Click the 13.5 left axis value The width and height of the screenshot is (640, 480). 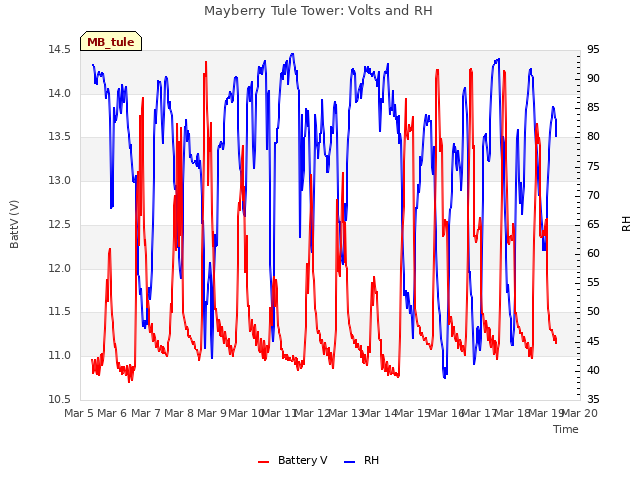(60, 137)
